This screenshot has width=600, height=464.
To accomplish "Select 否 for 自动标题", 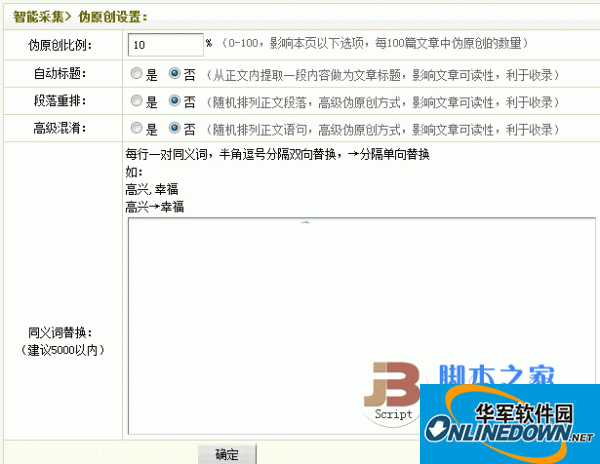I will point(174,73).
